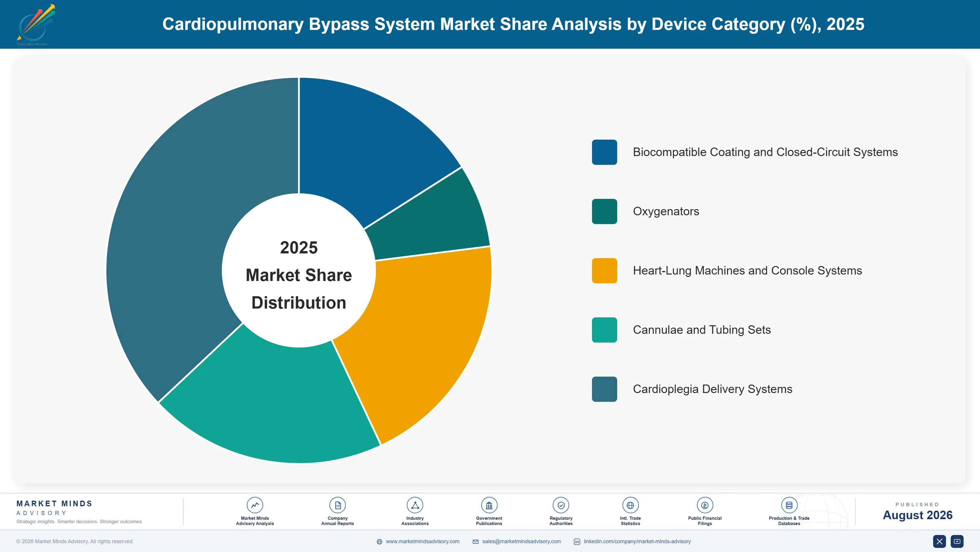Click the Public Financial Filings icon

pyautogui.click(x=705, y=505)
